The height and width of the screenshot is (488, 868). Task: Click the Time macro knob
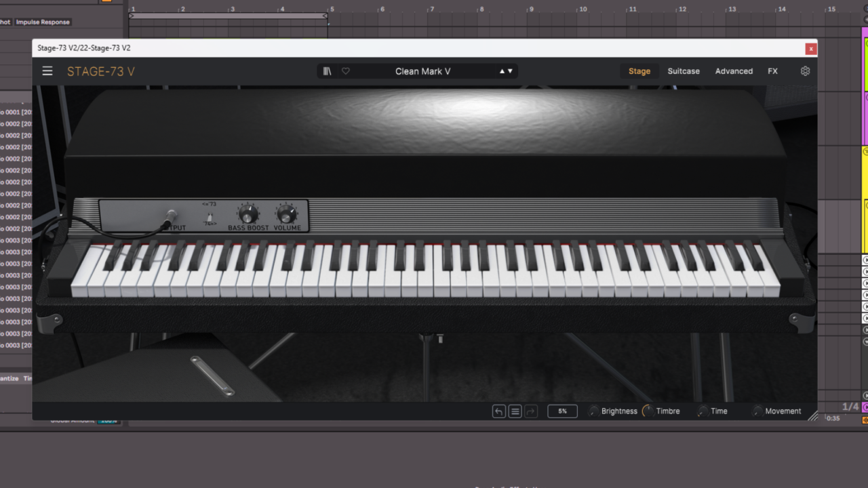point(703,411)
